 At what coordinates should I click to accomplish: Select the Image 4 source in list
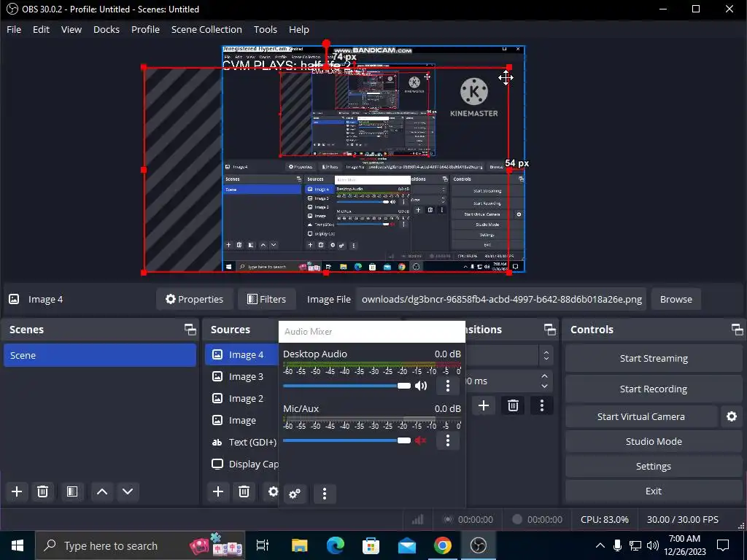point(242,355)
